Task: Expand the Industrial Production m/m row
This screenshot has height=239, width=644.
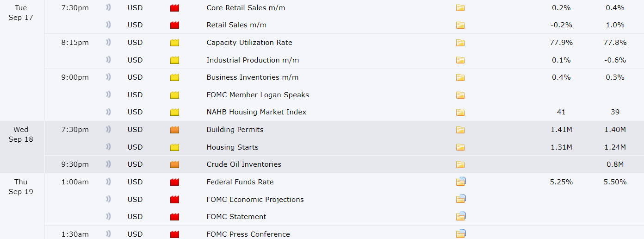Action: tap(344, 60)
